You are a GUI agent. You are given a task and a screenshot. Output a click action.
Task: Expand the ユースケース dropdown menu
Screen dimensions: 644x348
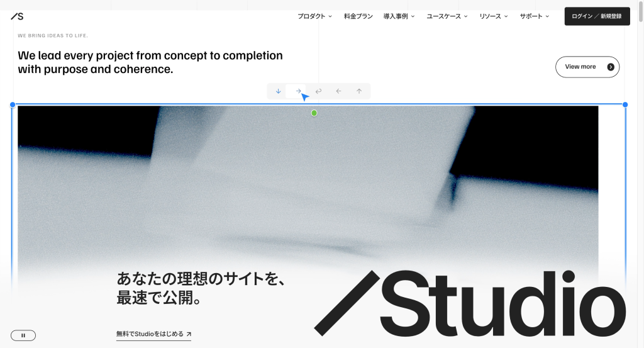click(447, 16)
